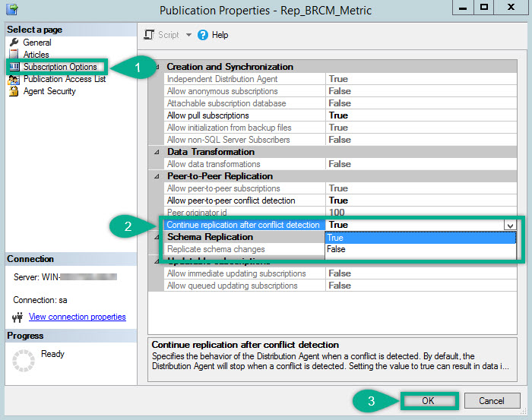Minimize the Publication Properties window
532x420 pixels.
pyautogui.click(x=463, y=8)
